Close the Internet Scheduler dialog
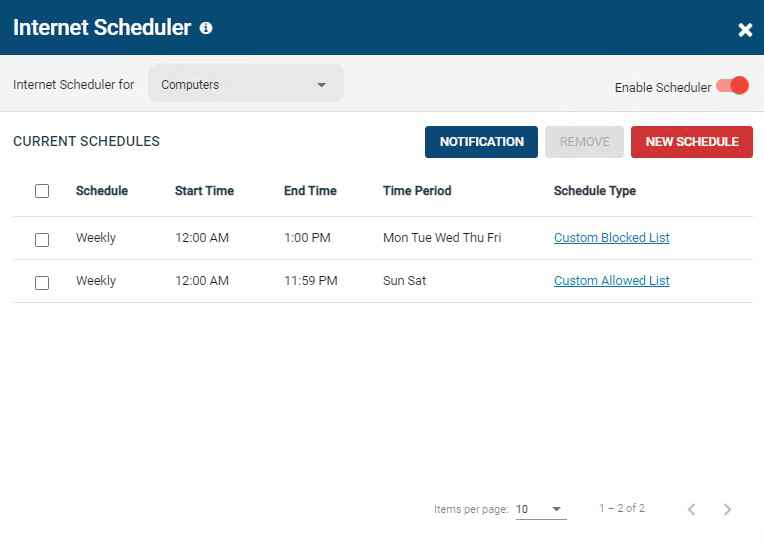The height and width of the screenshot is (541, 764). tap(745, 30)
